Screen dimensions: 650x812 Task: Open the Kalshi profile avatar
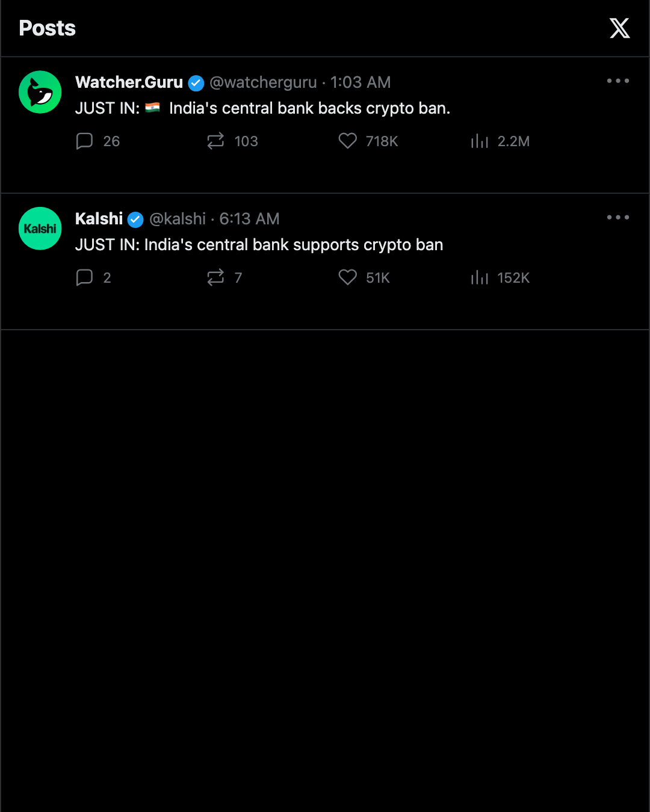pos(40,229)
